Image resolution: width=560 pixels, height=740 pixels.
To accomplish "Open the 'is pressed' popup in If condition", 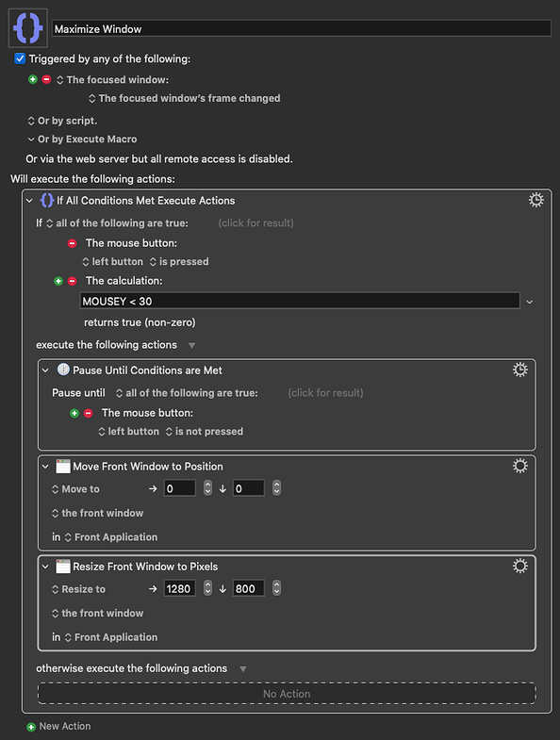I will click(179, 261).
